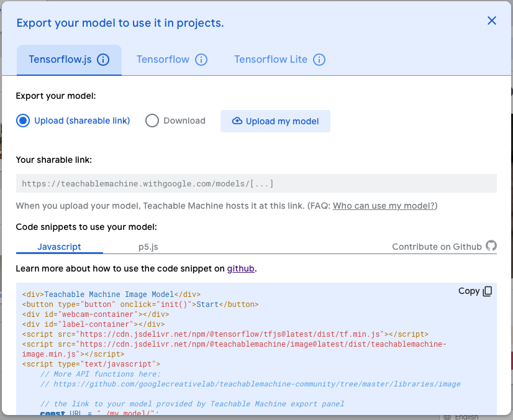Select the Upload (shareable link) radio option
The height and width of the screenshot is (420, 513).
(23, 121)
